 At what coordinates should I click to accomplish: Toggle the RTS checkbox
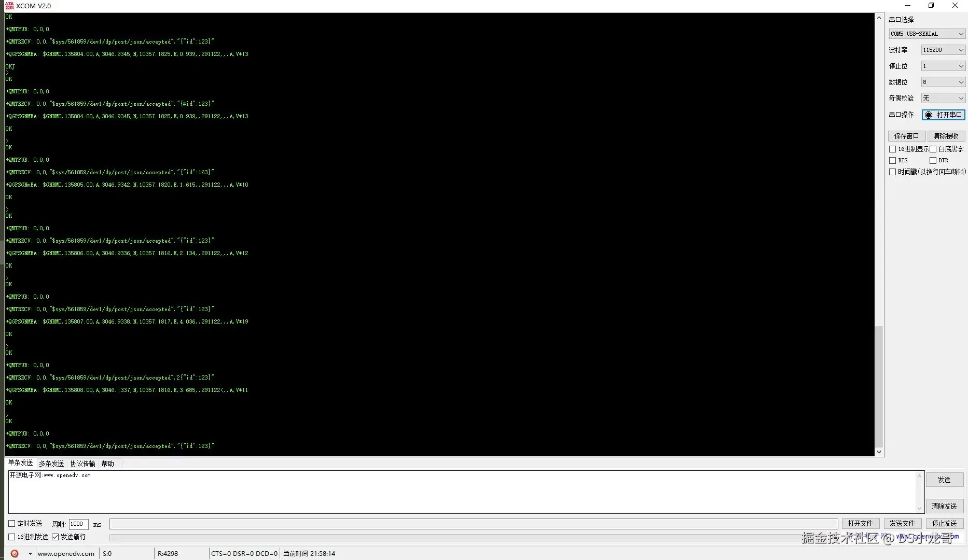click(893, 161)
